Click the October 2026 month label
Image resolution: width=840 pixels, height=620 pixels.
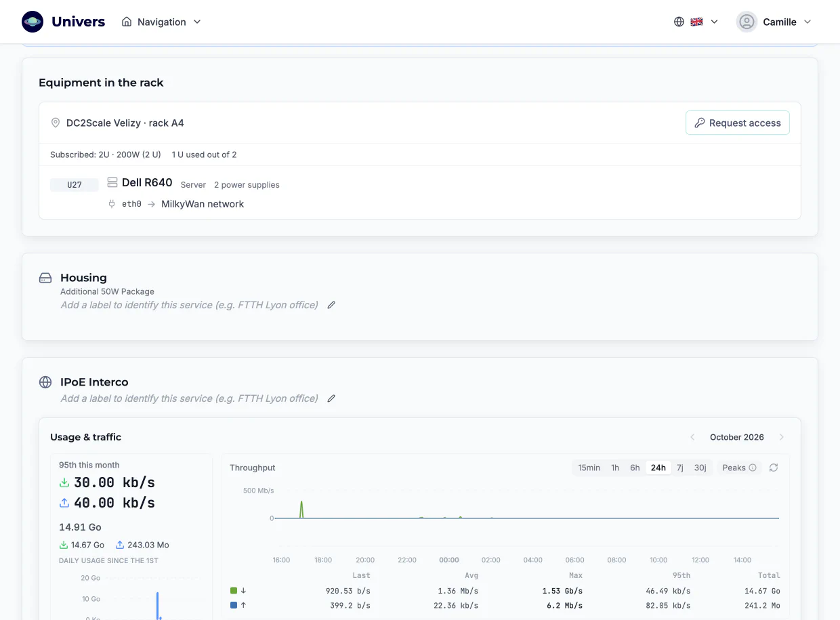click(x=737, y=437)
